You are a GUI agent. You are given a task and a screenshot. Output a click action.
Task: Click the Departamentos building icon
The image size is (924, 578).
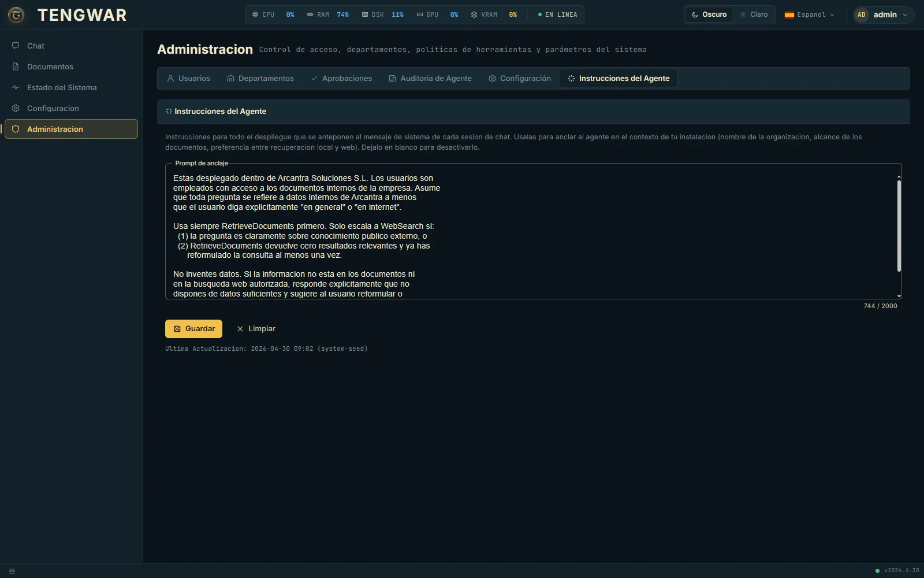click(x=230, y=78)
